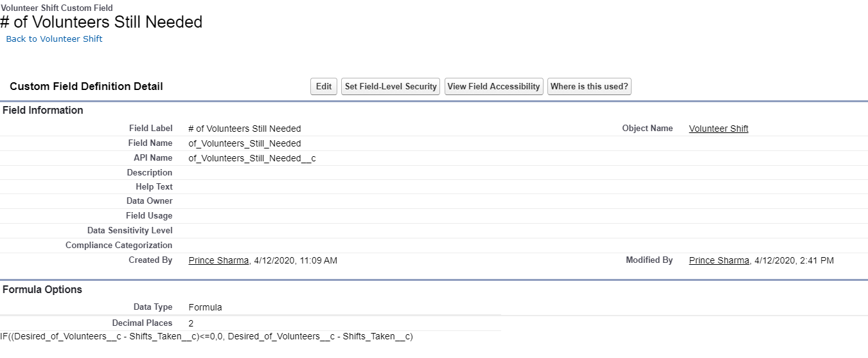Click the '# of Volunteers Still Needed' page title
This screenshot has height=358, width=868.
pyautogui.click(x=102, y=22)
